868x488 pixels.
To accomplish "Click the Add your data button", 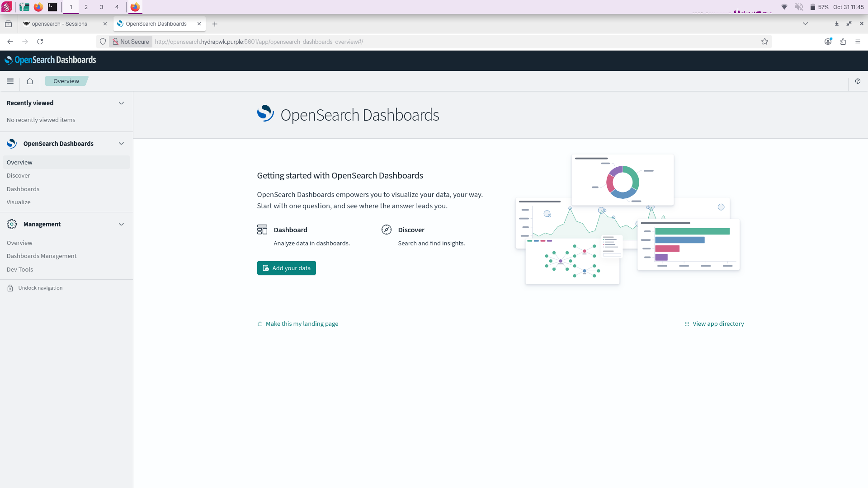I will [286, 268].
